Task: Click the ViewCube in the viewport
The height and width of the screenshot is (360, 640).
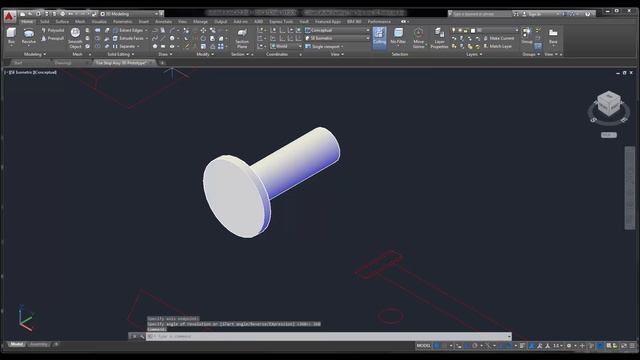Action: pyautogui.click(x=609, y=104)
